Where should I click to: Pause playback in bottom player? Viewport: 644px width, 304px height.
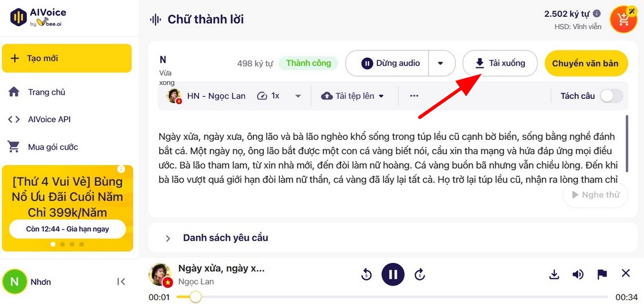point(393,274)
